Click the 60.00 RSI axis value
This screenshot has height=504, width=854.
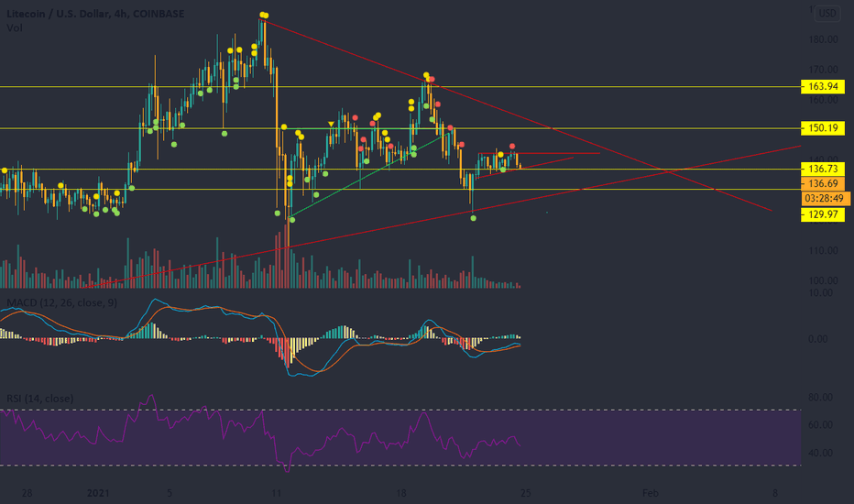pos(820,424)
